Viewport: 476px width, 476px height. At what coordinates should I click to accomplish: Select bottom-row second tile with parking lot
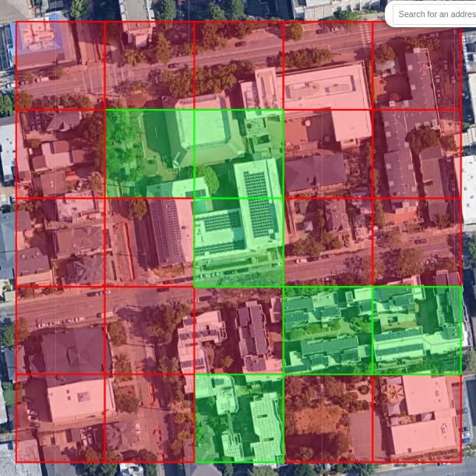[150, 418]
